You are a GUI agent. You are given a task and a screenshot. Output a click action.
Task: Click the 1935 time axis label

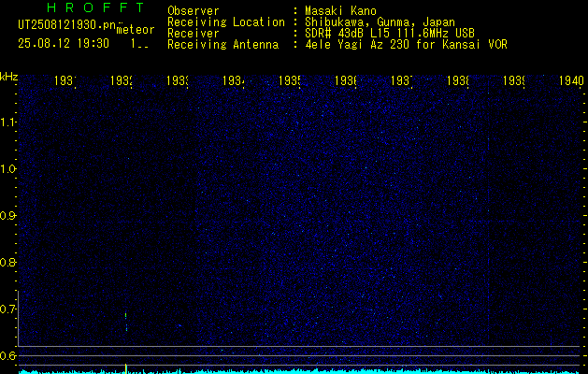coord(290,80)
